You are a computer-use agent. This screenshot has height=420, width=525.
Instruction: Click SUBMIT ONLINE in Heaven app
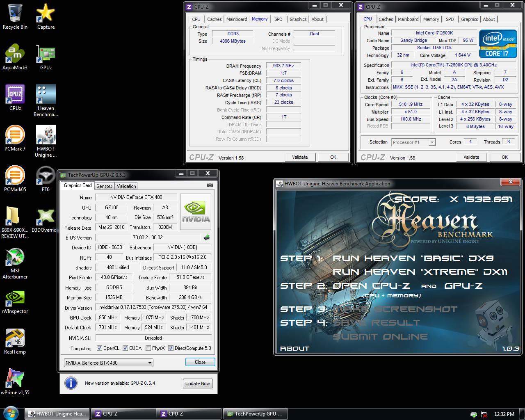coord(380,337)
